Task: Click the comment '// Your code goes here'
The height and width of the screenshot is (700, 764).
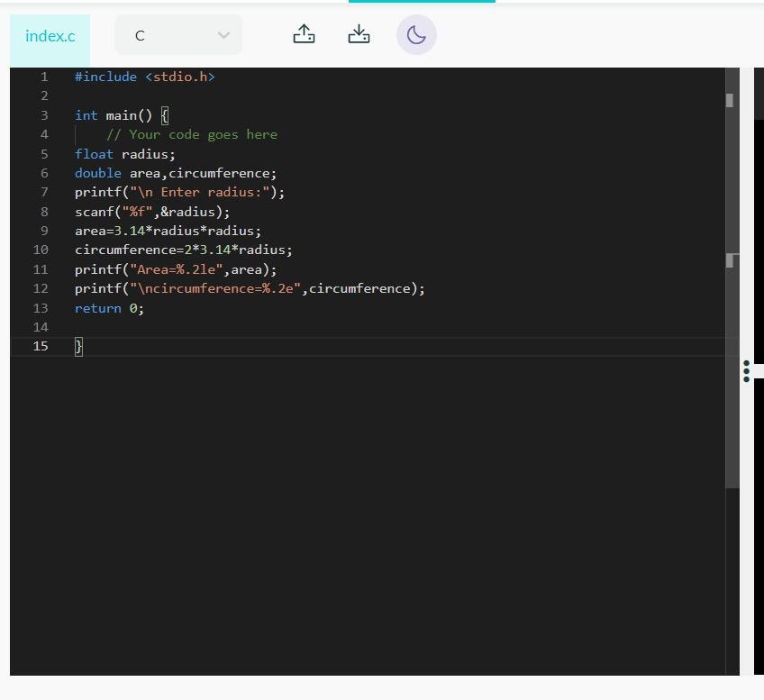Action: click(x=192, y=134)
